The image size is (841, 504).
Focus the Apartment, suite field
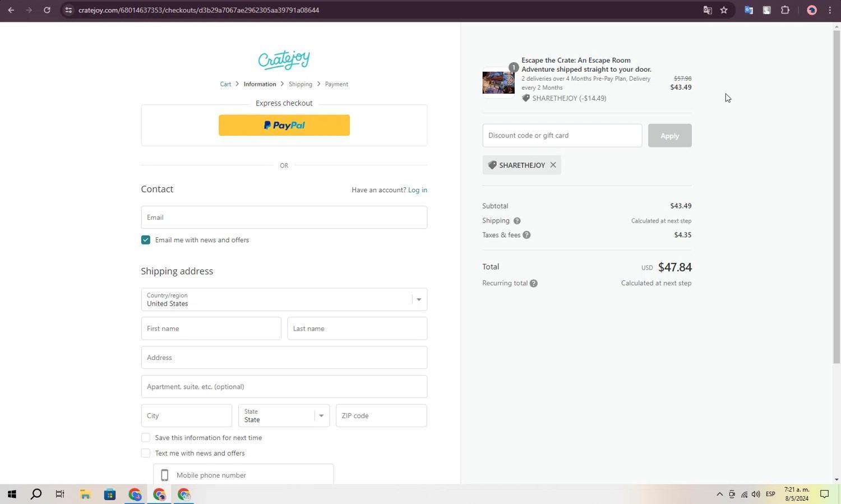point(284,387)
